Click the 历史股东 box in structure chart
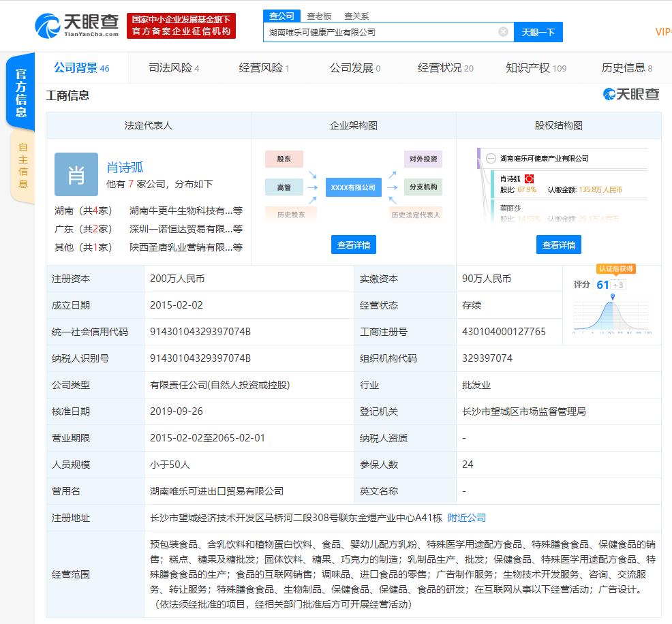 (290, 214)
